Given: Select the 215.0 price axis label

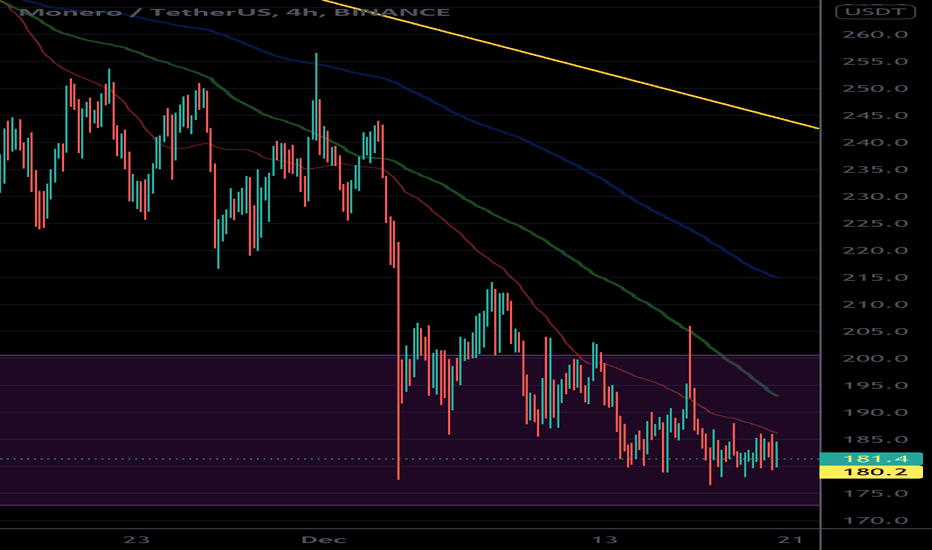Looking at the screenshot, I should pos(875,278).
